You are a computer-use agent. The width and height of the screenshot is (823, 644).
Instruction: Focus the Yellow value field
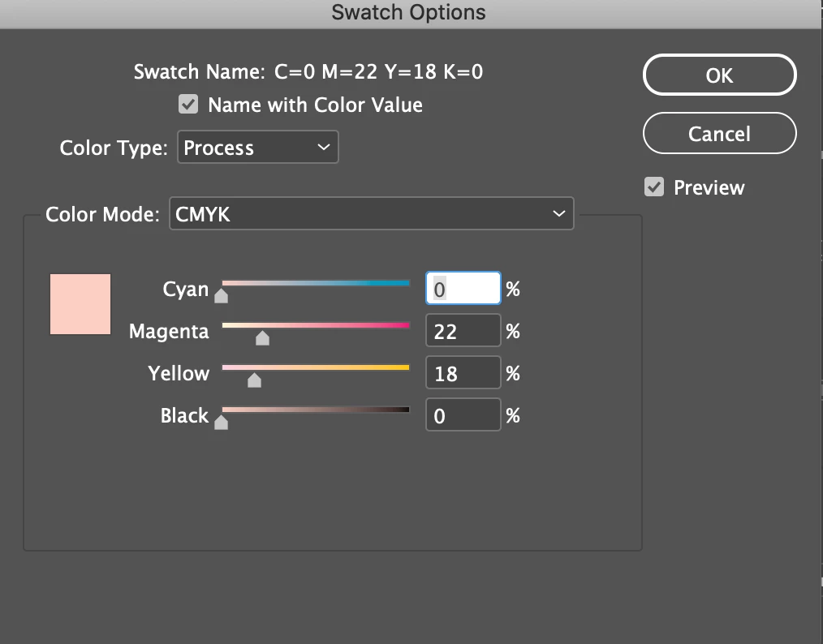click(x=463, y=373)
